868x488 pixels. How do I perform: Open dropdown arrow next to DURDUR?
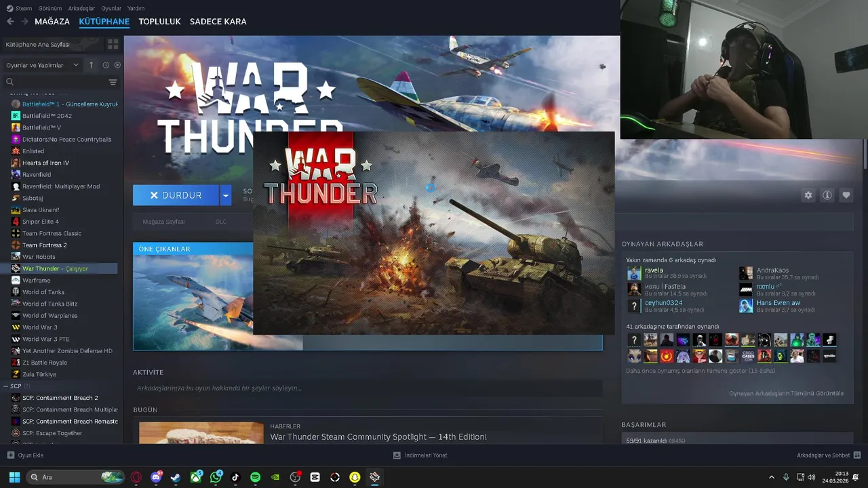[226, 195]
